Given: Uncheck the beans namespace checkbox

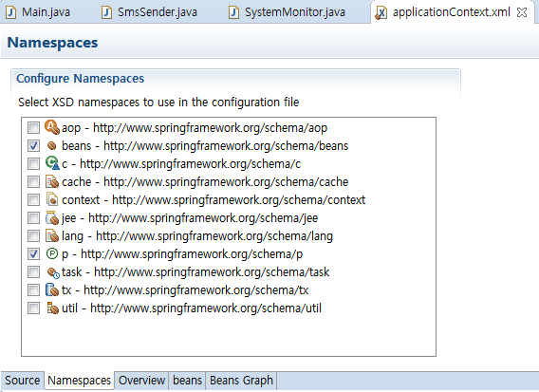Looking at the screenshot, I should coord(33,146).
